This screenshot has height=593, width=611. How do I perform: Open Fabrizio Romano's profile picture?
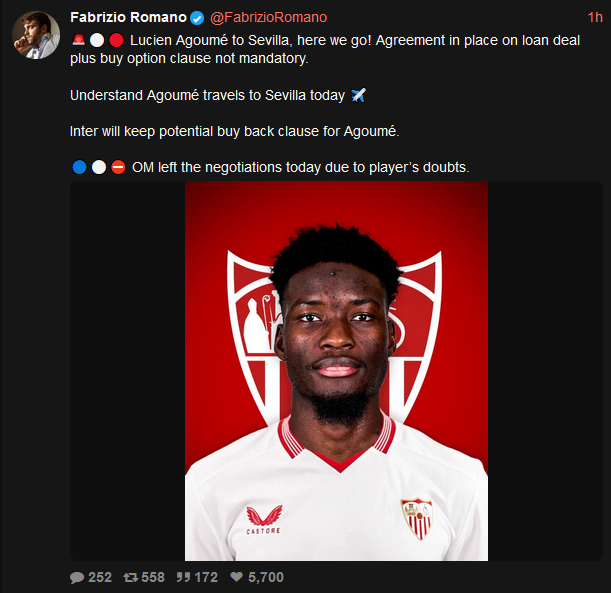pyautogui.click(x=36, y=35)
